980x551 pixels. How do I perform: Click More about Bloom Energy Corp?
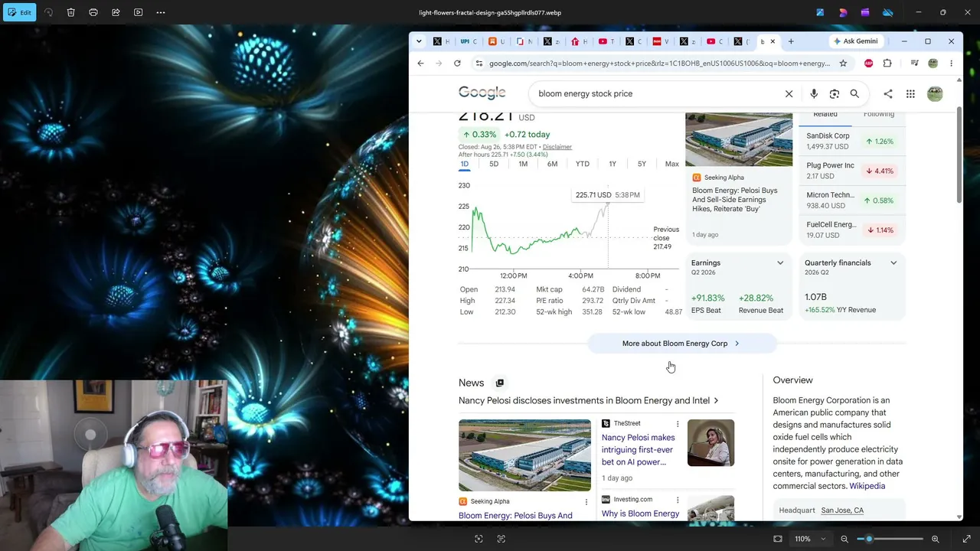click(681, 344)
